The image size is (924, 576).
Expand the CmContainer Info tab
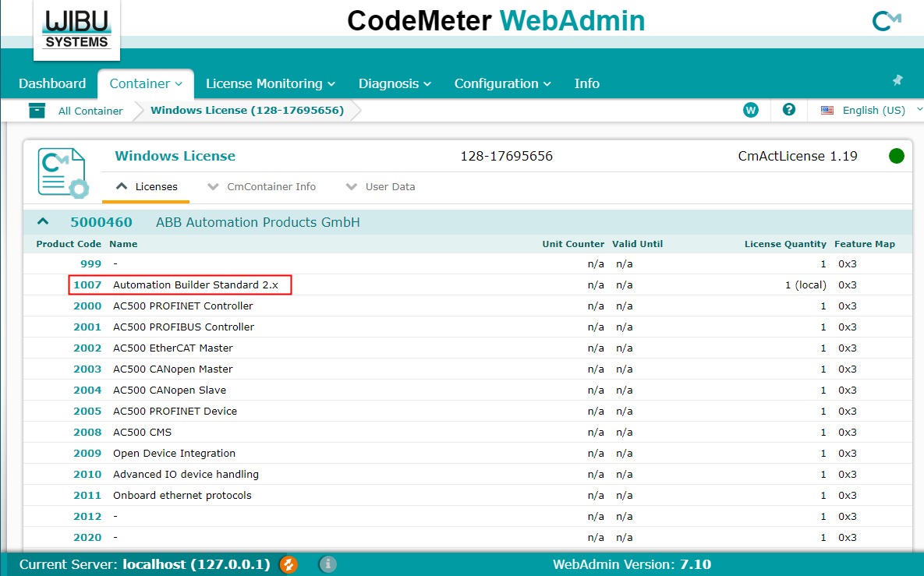click(262, 187)
